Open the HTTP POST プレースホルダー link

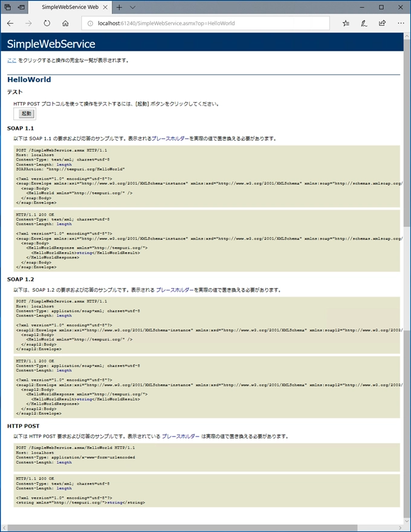pos(180,437)
